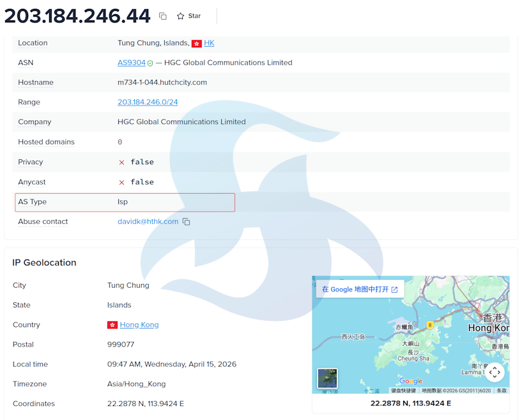Screen dimensions: 524x420
Task: Click the 条款 terms link on the map
Action: click(x=502, y=391)
